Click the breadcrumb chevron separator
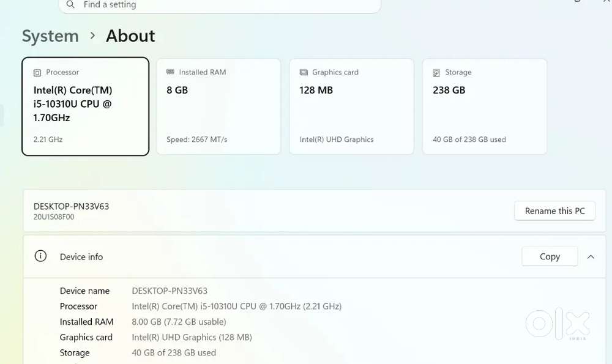The height and width of the screenshot is (364, 612). (x=92, y=35)
